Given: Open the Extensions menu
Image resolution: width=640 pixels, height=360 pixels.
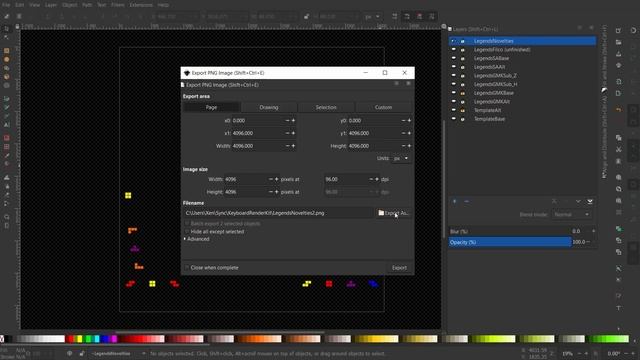Looking at the screenshot, I should point(141,5).
